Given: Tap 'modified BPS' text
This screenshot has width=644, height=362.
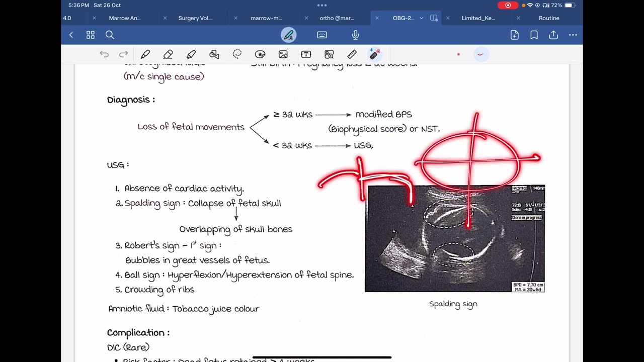Looking at the screenshot, I should [x=384, y=115].
